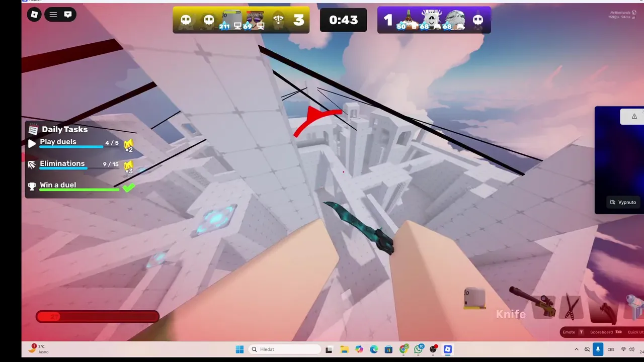Viewport: 644px width, 362px height.
Task: Open the Roblox logo menu
Action: pyautogui.click(x=34, y=15)
